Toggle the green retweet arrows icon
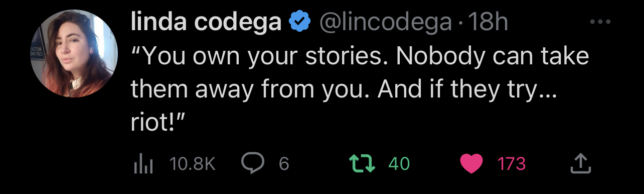Viewport: 644px width, 194px height. tap(362, 163)
